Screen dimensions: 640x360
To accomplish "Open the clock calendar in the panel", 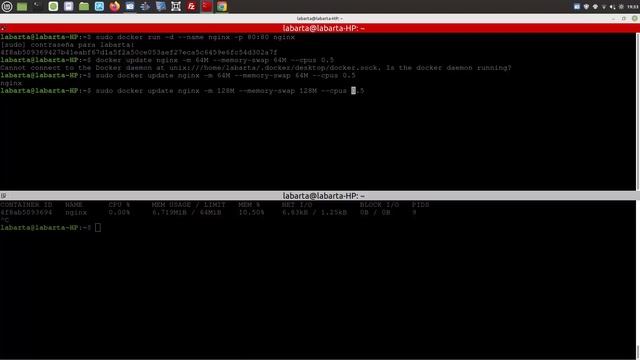I will [633, 7].
